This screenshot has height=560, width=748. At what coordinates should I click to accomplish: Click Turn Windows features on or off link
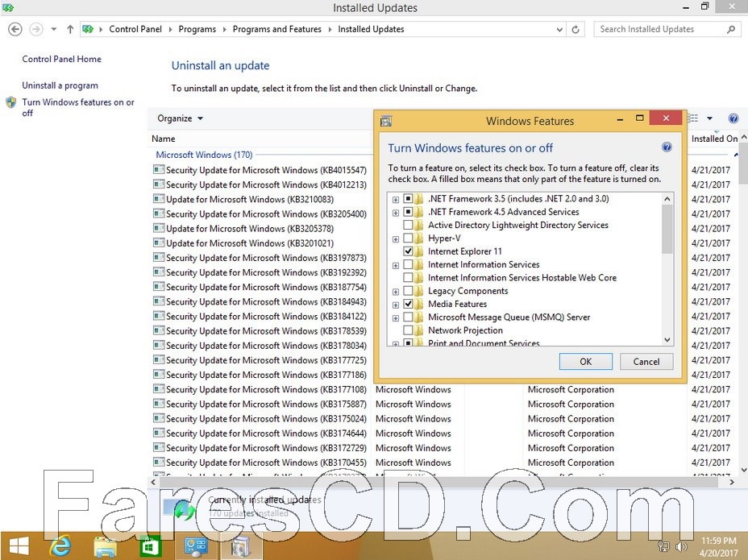(x=78, y=107)
